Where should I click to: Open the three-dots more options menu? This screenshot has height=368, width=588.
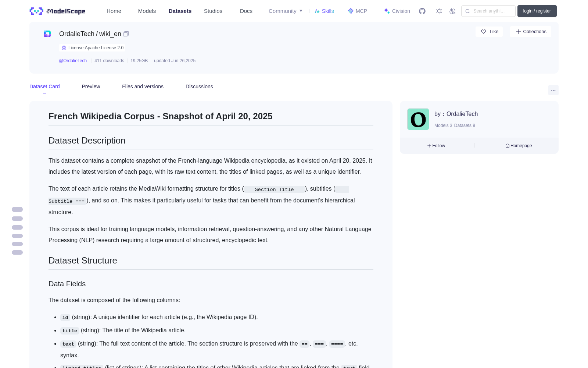(x=553, y=90)
